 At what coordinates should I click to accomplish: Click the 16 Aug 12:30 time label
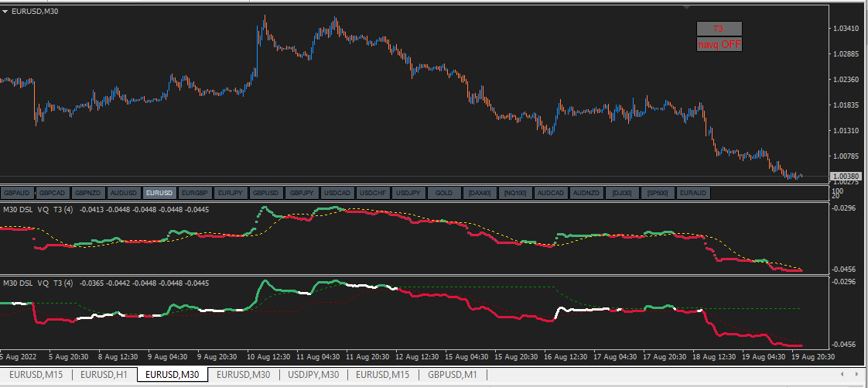(567, 355)
